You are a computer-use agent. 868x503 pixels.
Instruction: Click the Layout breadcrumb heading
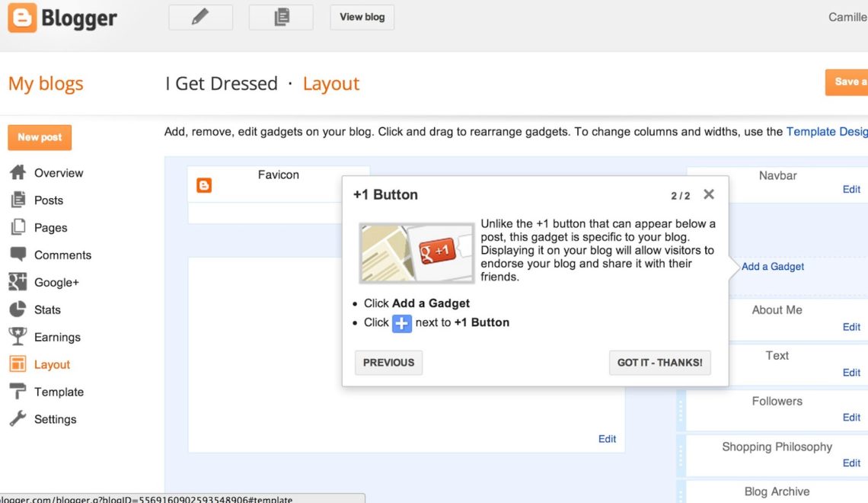(331, 84)
